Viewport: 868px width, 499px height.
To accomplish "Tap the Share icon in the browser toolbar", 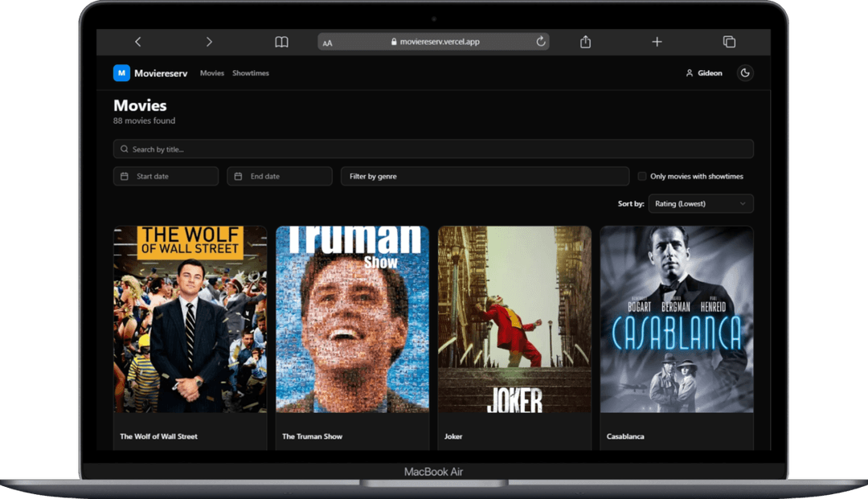I will click(586, 42).
